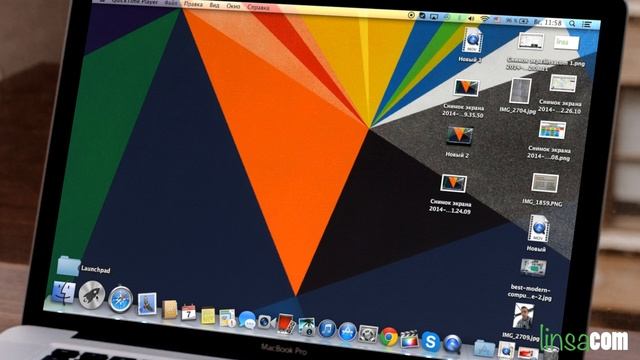
Task: Select Снимок экрана 2014-...1.24.09 file
Action: point(453,184)
